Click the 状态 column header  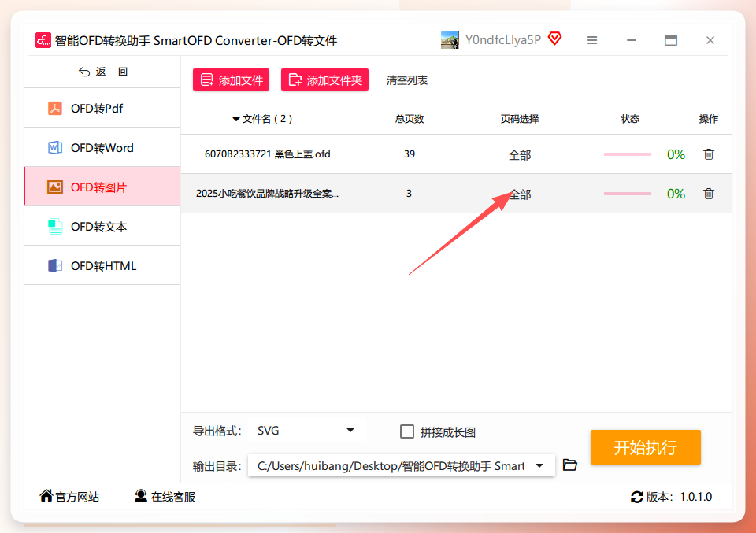630,119
